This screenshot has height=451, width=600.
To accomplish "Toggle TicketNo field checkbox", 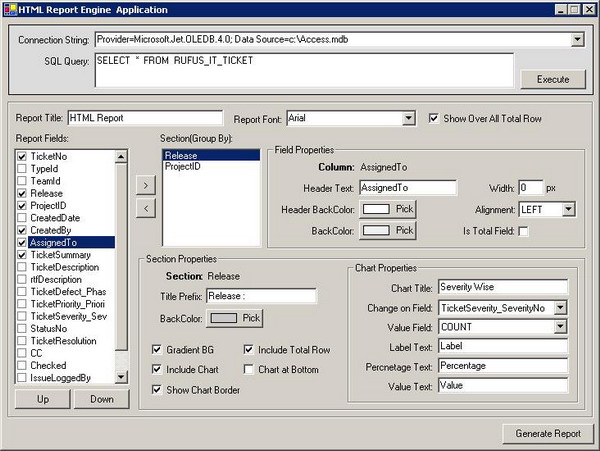I will [x=22, y=156].
